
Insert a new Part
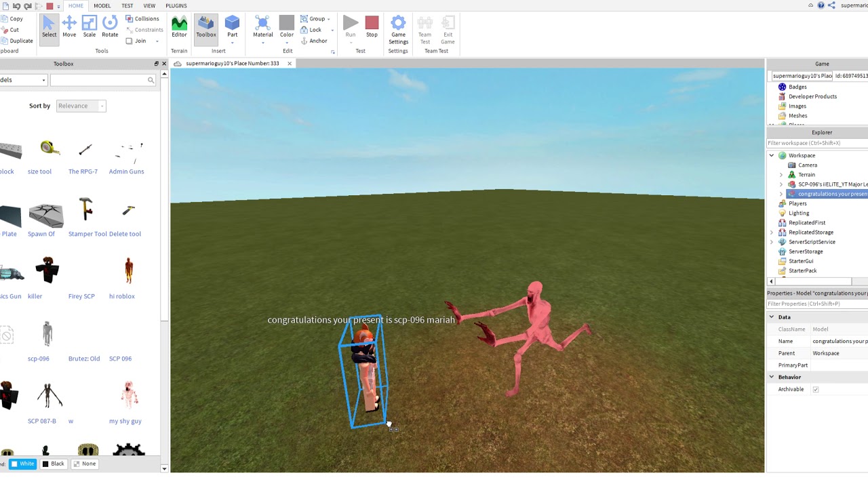point(232,26)
